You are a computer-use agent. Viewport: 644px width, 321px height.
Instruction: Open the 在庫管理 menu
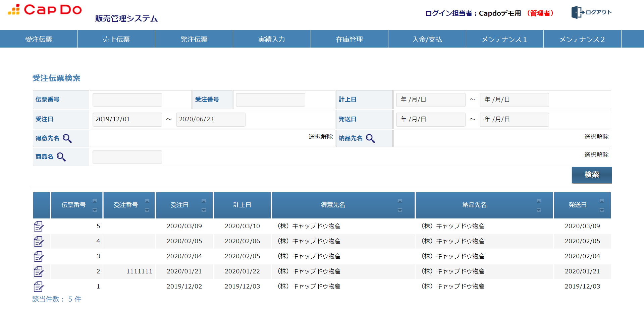point(349,39)
